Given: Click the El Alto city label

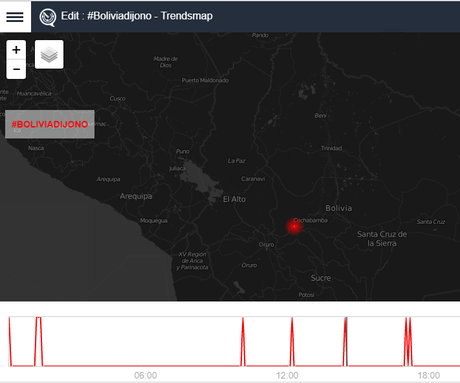Looking at the screenshot, I should click(x=234, y=199).
